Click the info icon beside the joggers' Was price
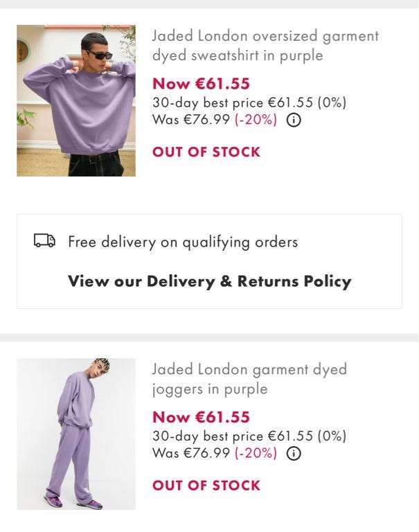The height and width of the screenshot is (532, 419). (294, 453)
